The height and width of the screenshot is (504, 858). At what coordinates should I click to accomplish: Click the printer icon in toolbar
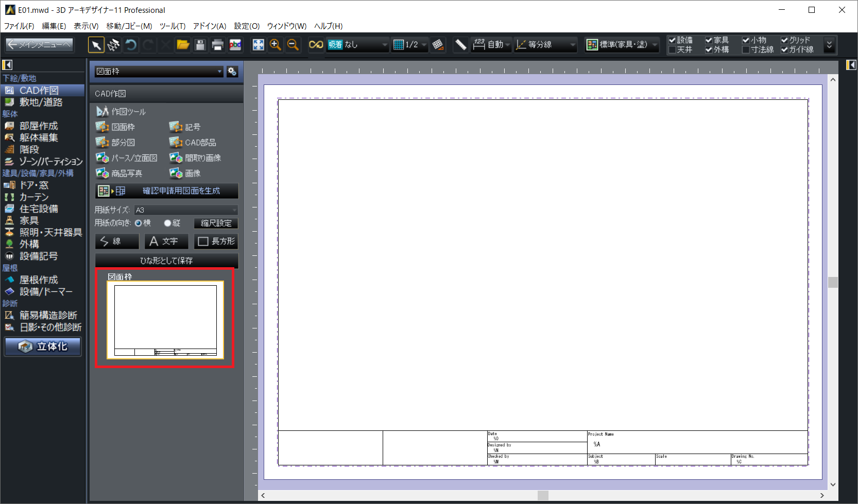click(217, 45)
